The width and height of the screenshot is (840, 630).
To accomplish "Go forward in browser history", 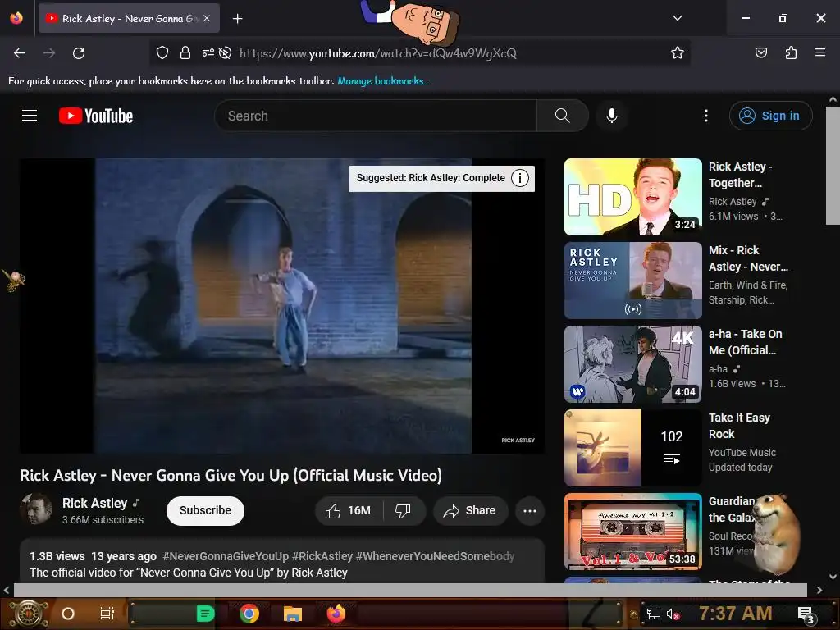I will [x=49, y=53].
